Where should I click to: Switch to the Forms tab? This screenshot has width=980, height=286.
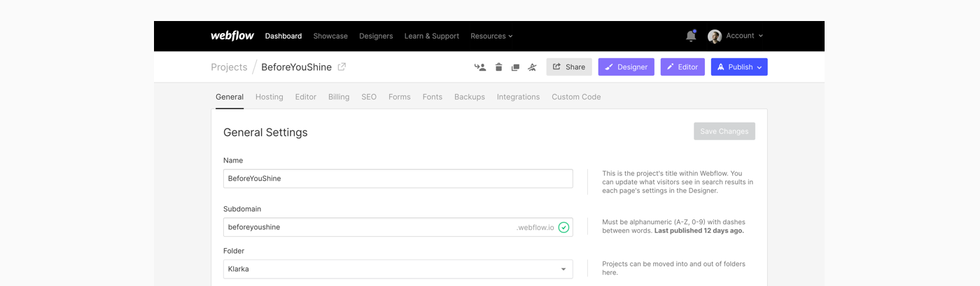click(x=400, y=97)
